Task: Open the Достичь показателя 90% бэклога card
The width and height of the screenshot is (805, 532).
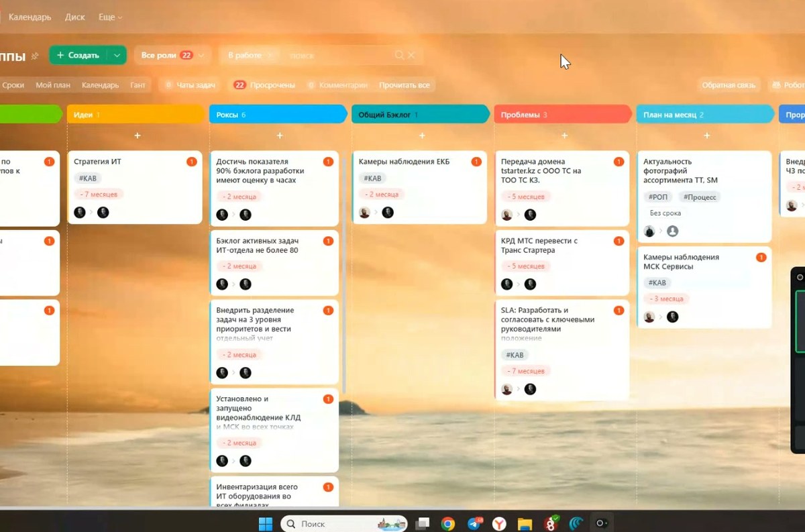Action: pyautogui.click(x=274, y=189)
